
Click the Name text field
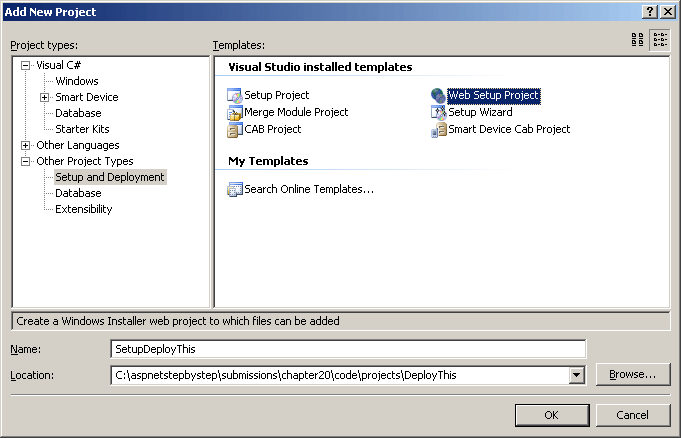pos(347,348)
